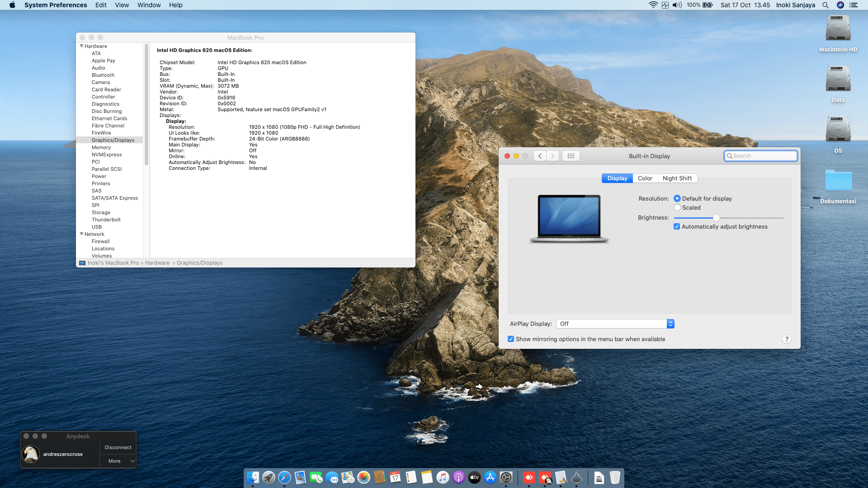The height and width of the screenshot is (488, 868).
Task: Open the Trash in the Dock
Action: (x=615, y=477)
